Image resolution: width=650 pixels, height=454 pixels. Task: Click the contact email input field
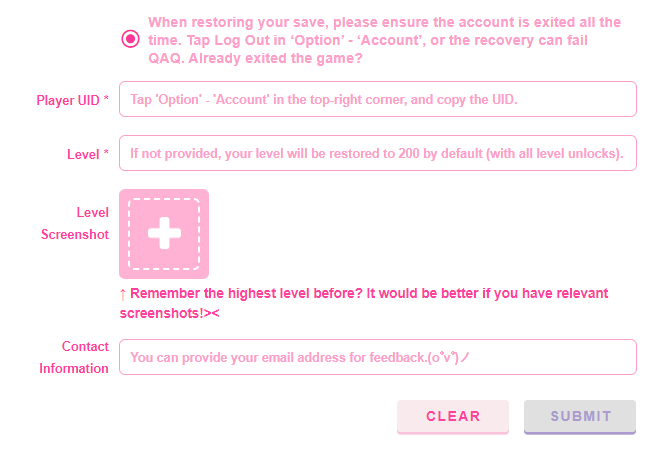[x=377, y=357]
